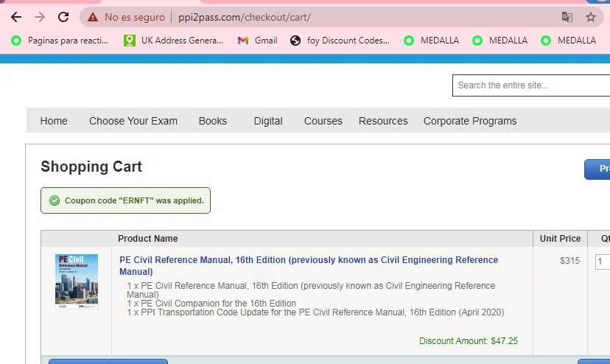Open the Resources menu
Screen dimensions: 610x364
[x=383, y=121]
